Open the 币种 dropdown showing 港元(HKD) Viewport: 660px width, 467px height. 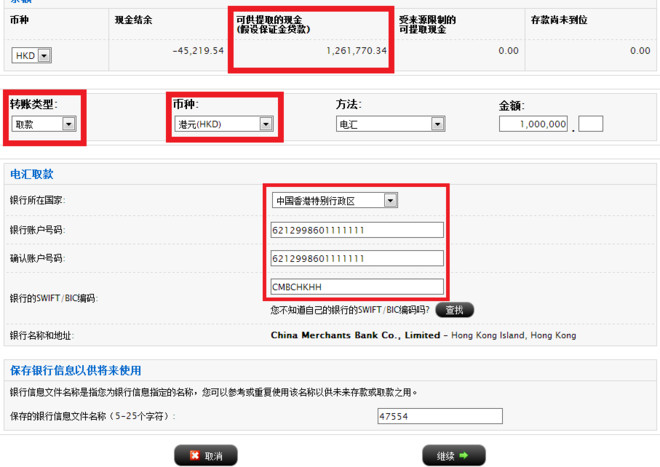[224, 124]
